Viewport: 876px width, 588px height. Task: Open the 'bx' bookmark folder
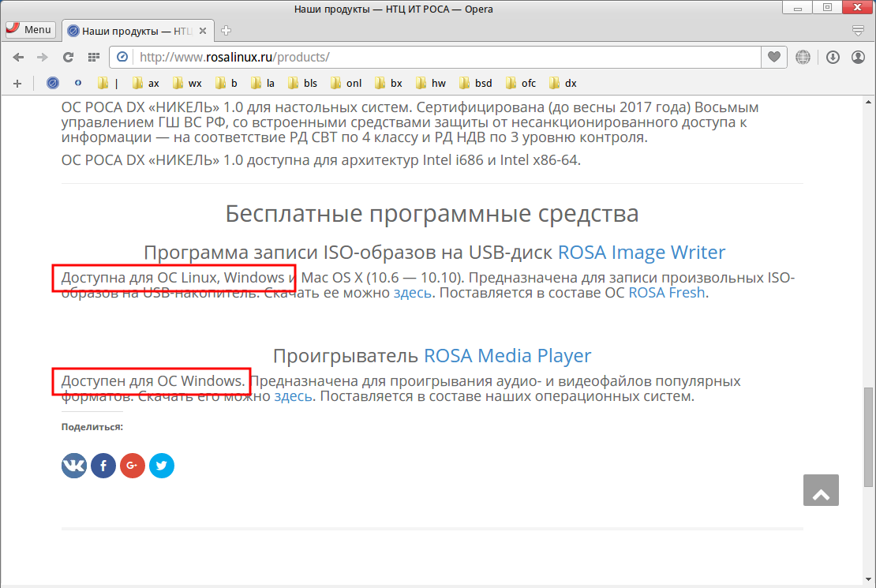tap(388, 84)
